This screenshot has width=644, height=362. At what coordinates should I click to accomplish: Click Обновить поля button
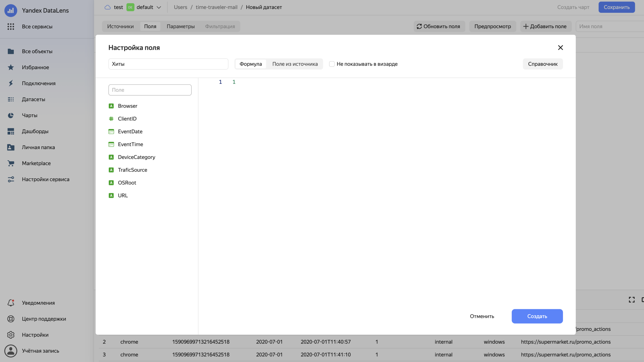pyautogui.click(x=439, y=26)
